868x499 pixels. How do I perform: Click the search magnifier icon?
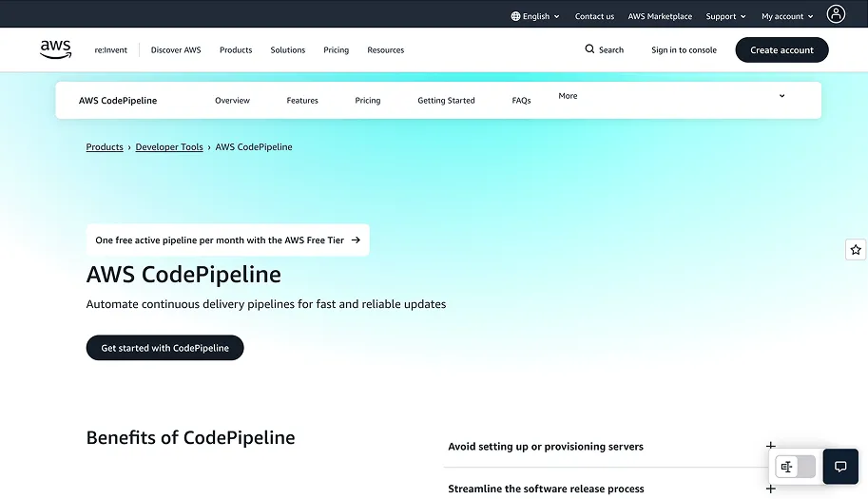[589, 49]
